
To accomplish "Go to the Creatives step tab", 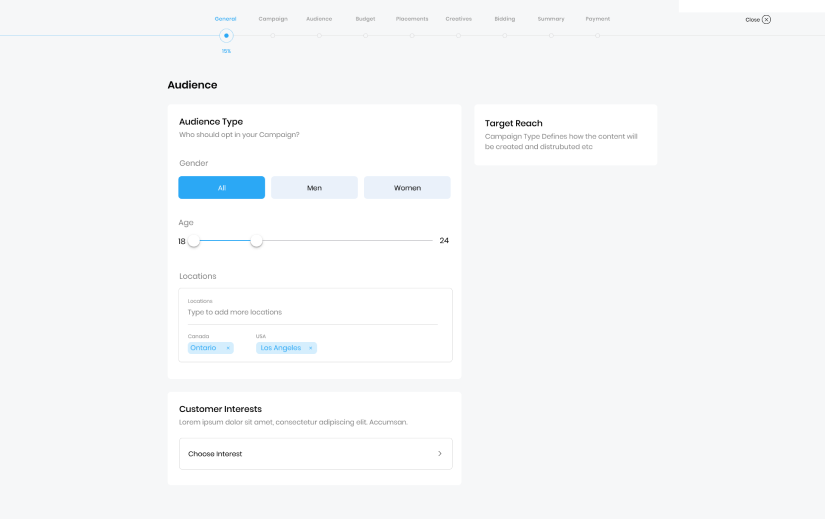I will (x=458, y=19).
